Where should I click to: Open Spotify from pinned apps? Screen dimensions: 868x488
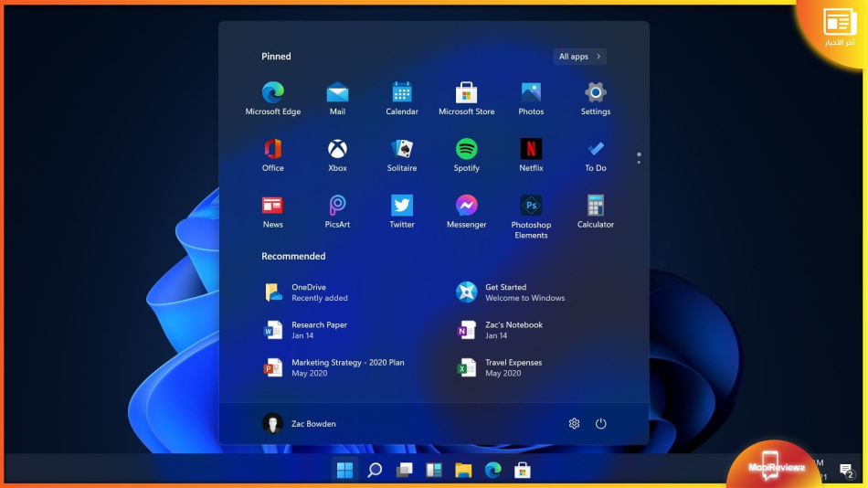466,155
